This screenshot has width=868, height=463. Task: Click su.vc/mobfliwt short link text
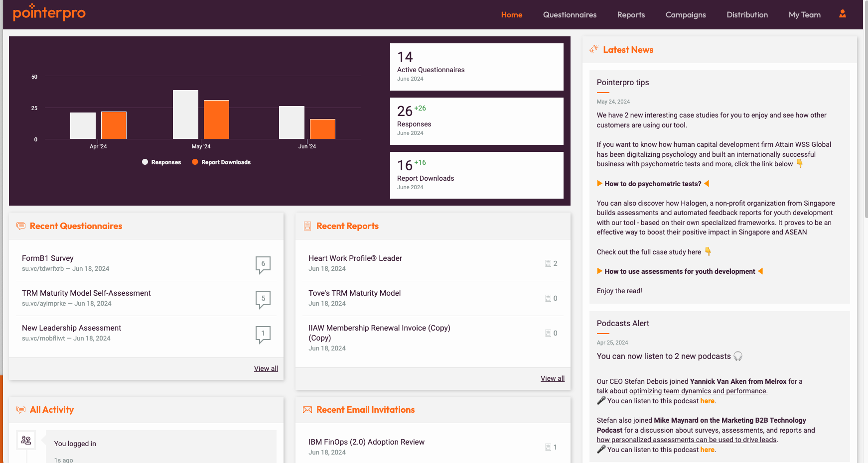(43, 338)
